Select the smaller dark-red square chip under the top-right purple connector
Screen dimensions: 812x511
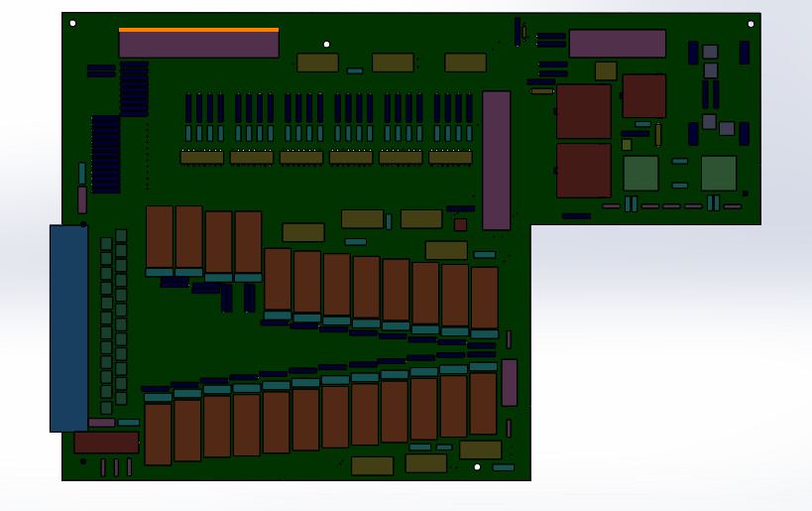click(644, 96)
